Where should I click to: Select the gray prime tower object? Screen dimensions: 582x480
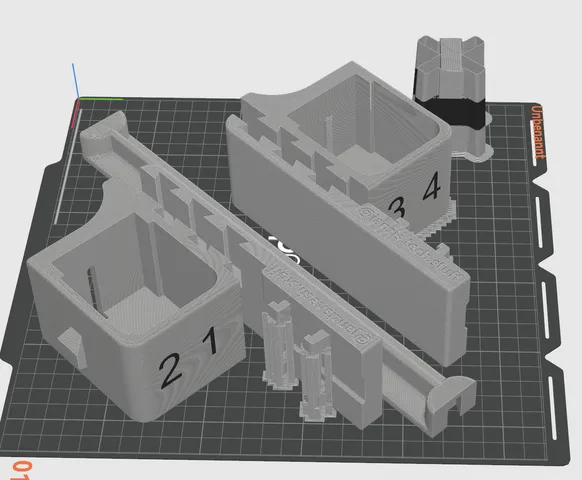[452, 97]
